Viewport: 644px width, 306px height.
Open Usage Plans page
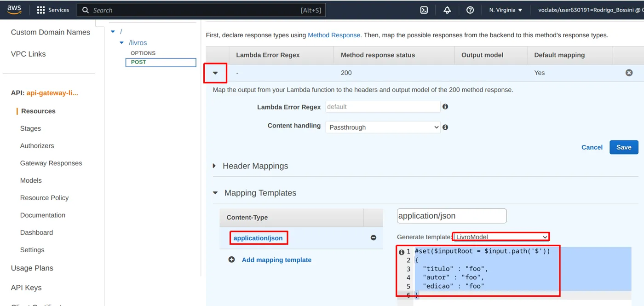point(32,268)
